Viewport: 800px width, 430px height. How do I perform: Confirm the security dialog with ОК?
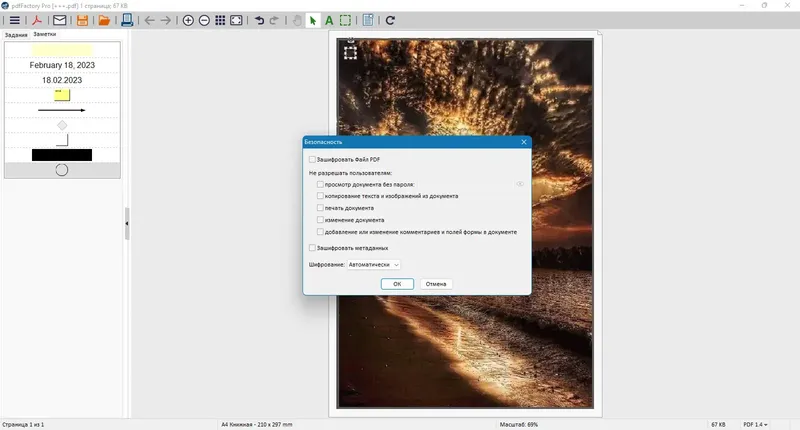click(x=397, y=284)
